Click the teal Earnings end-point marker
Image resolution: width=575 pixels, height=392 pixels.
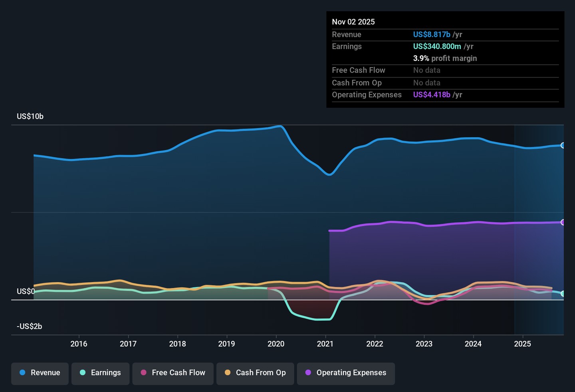point(563,294)
